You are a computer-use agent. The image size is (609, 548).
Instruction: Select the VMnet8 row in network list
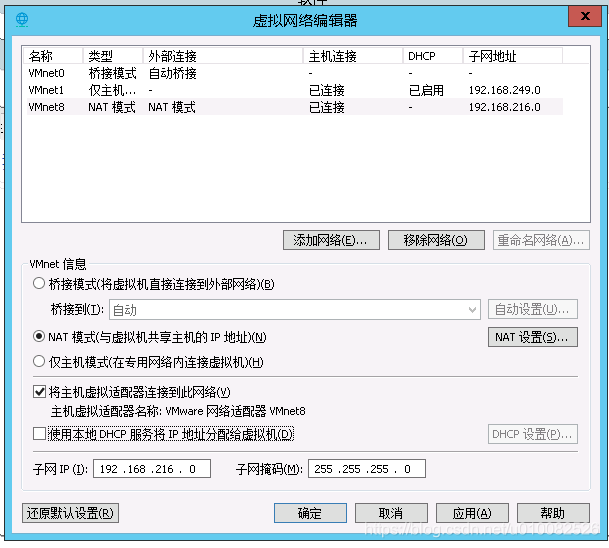[x=294, y=107]
